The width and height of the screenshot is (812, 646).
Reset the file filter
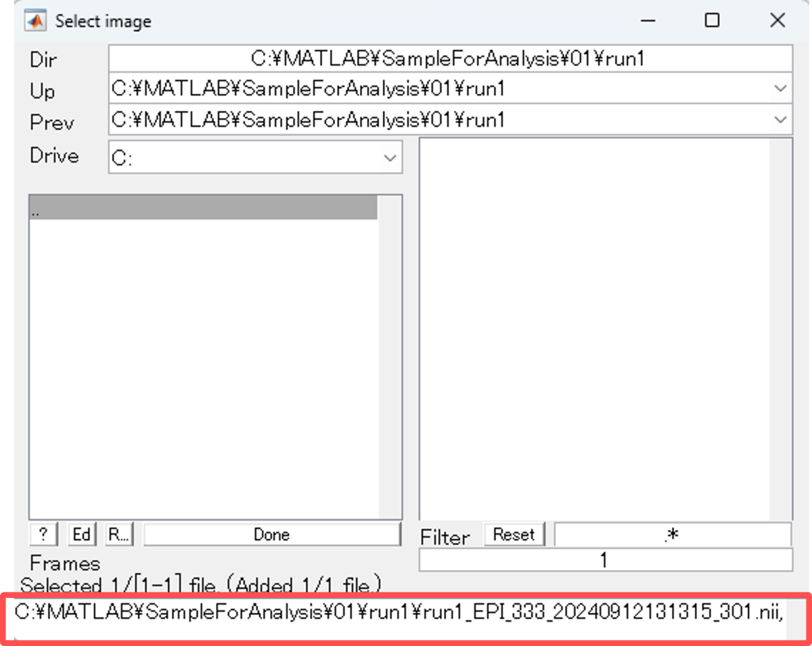(514, 534)
